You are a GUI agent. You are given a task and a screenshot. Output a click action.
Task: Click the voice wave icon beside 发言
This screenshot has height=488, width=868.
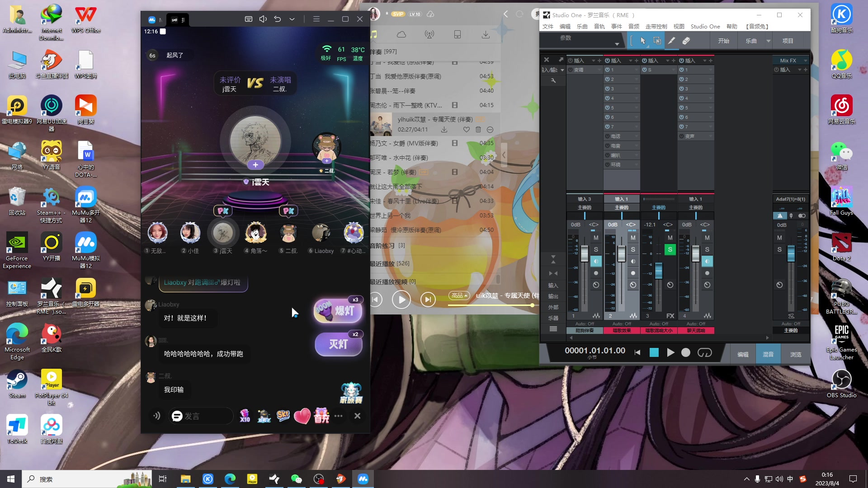pos(157,416)
